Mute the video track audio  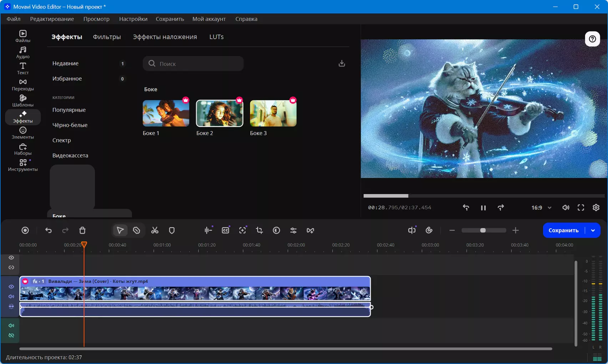(11, 297)
